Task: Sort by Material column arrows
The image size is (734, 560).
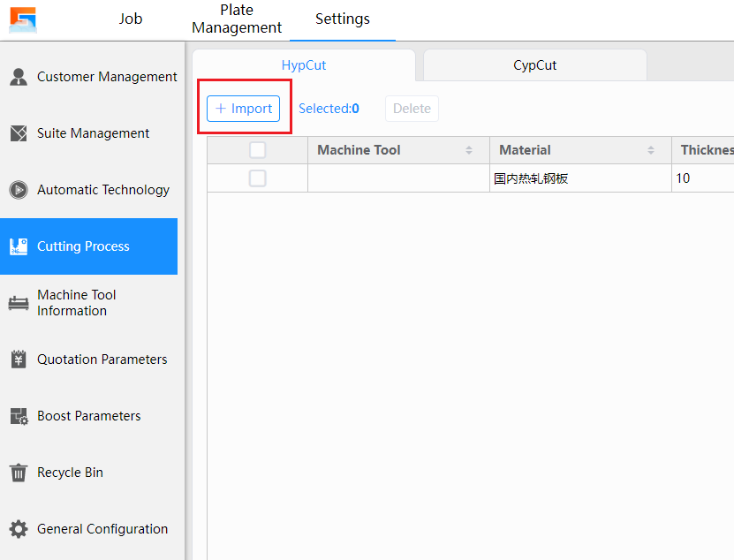Action: (651, 150)
